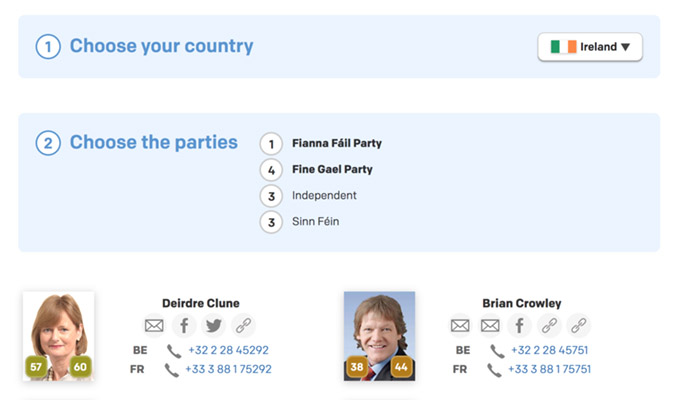Click phone icon beside Deirdre Clune's BE number

point(174,351)
